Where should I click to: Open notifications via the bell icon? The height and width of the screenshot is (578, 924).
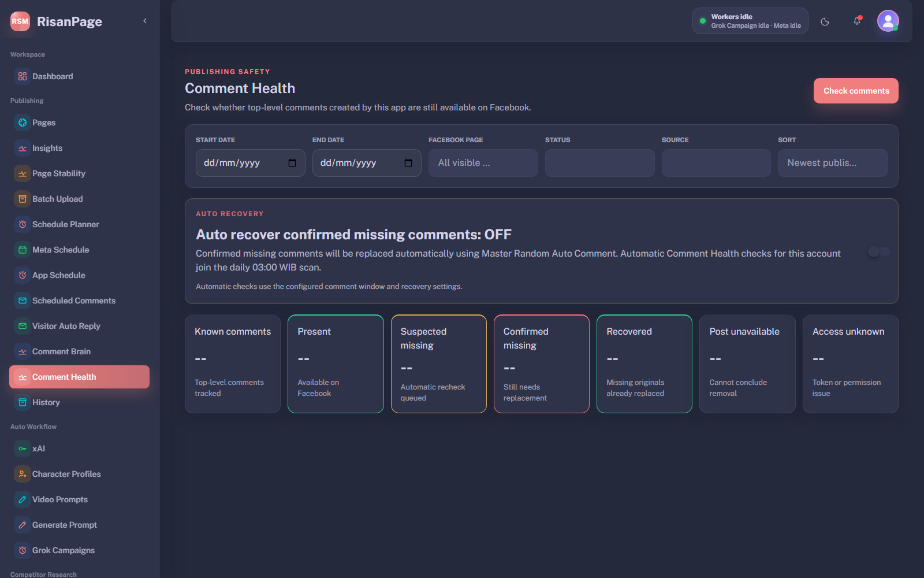pyautogui.click(x=857, y=21)
